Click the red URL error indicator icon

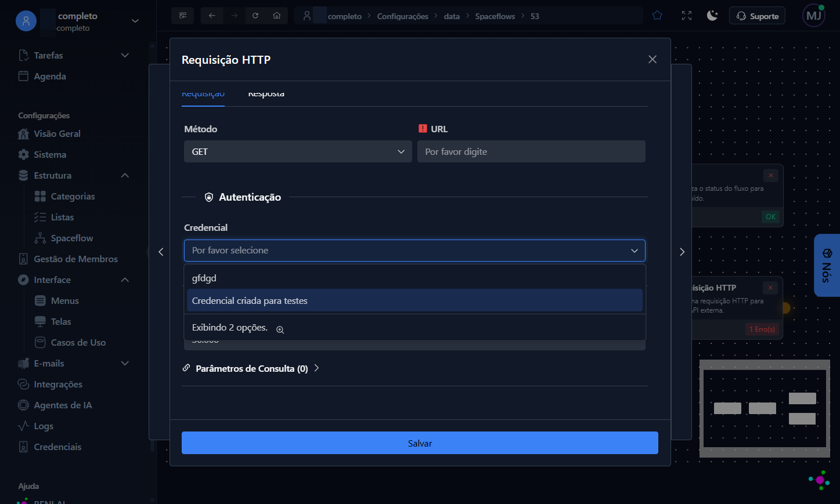(x=423, y=129)
